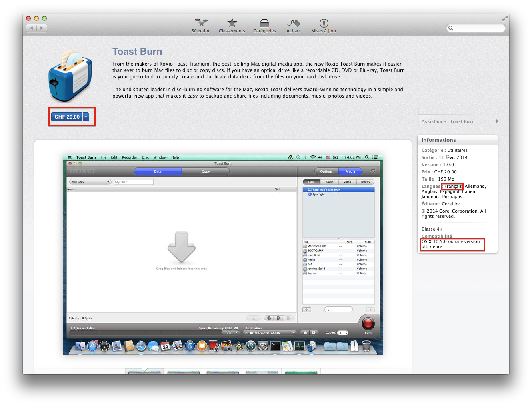Select the first screenshot thumbnail
Screen dimensions: 532x406
pos(144,372)
